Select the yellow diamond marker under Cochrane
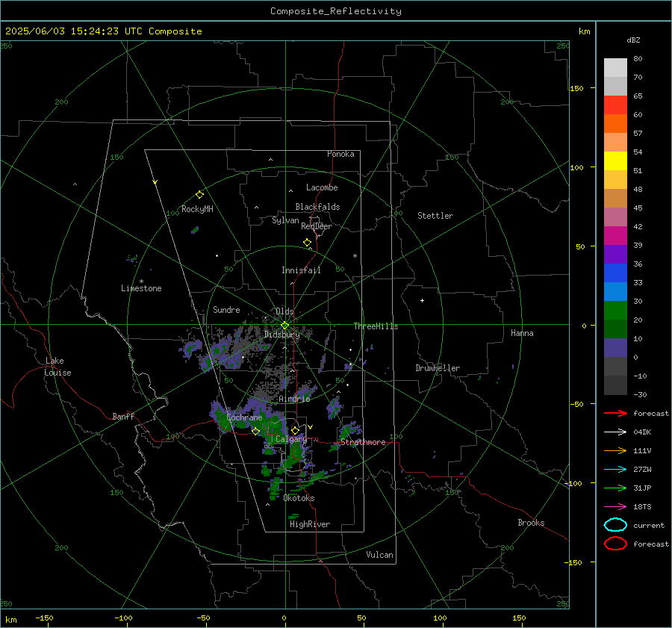 click(256, 431)
